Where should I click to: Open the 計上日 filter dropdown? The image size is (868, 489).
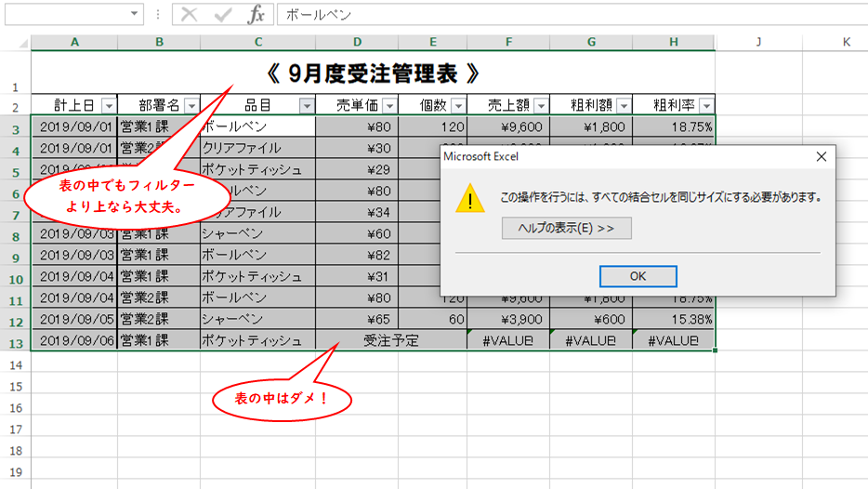[x=108, y=106]
